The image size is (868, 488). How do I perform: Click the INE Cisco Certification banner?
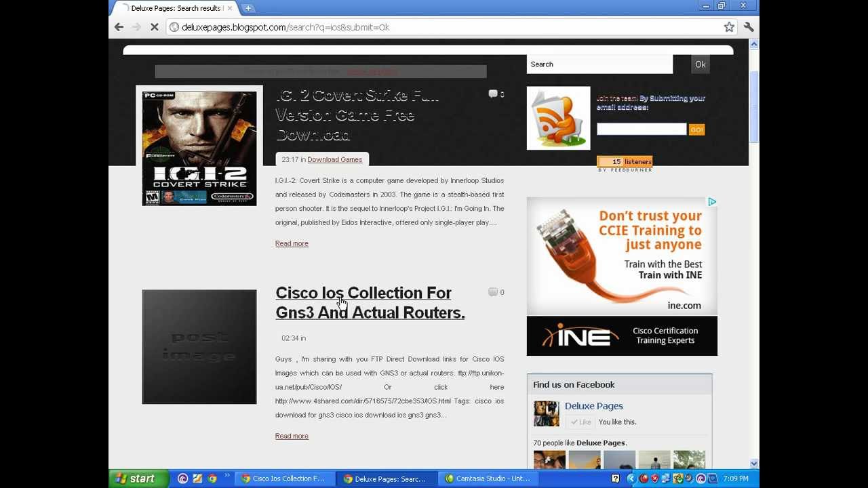pyautogui.click(x=622, y=336)
